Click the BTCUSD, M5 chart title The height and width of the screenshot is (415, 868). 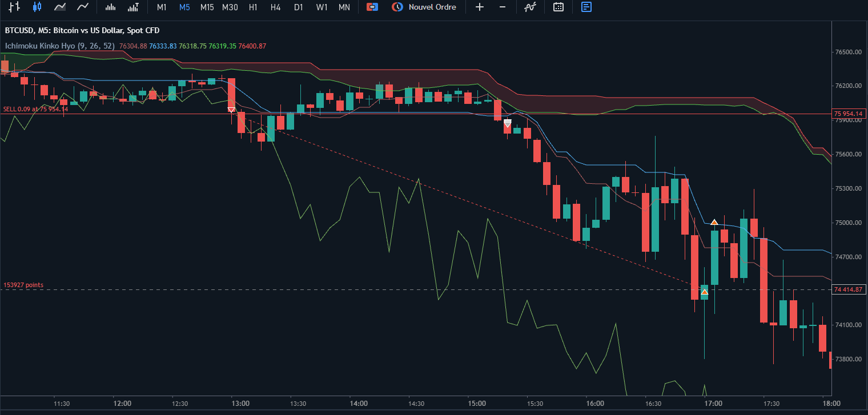(82, 30)
